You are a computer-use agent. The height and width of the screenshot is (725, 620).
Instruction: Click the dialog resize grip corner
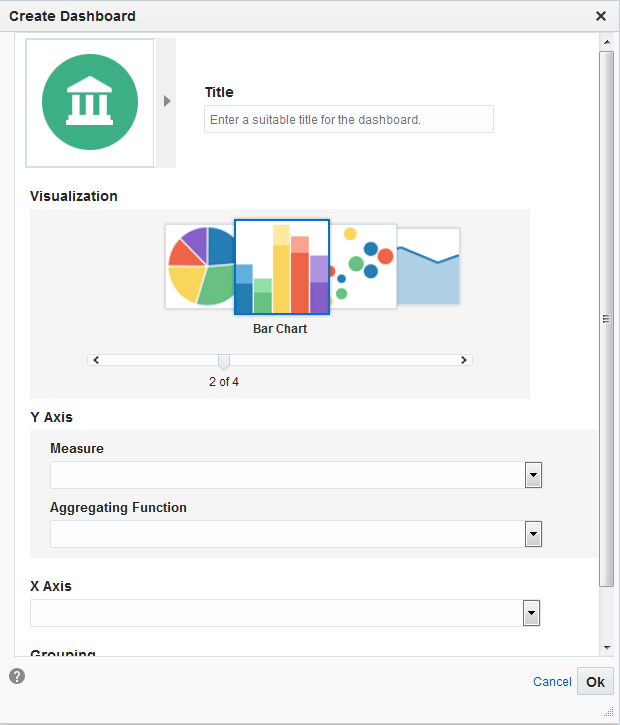[x=608, y=713]
